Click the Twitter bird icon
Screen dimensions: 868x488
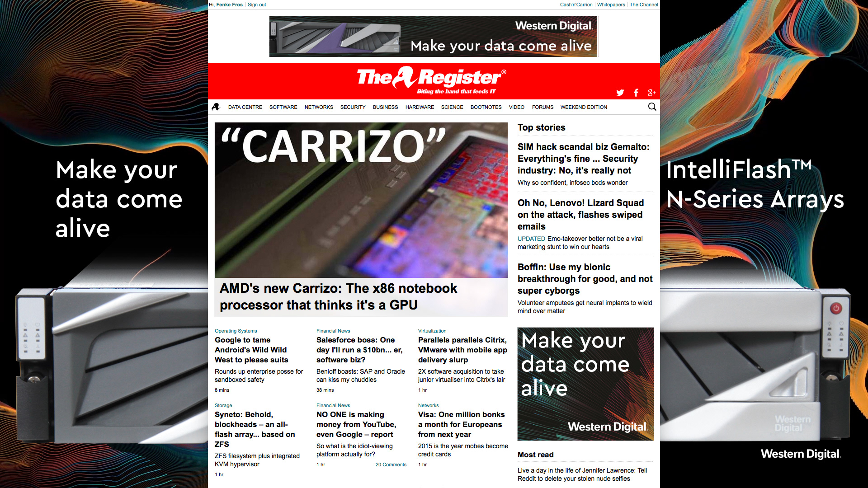(620, 93)
